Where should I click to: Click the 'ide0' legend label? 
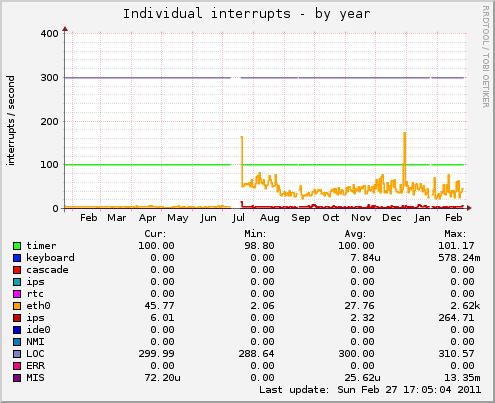tap(38, 330)
